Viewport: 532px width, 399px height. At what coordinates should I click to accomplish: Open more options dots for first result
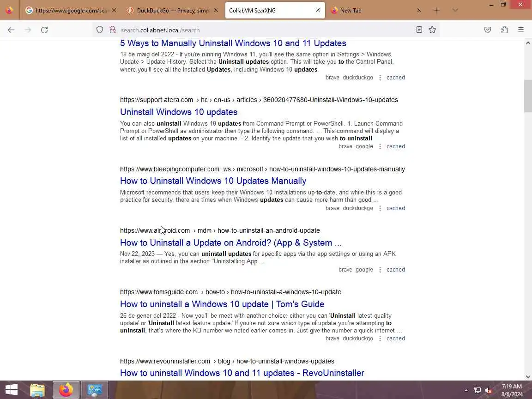tap(380, 78)
